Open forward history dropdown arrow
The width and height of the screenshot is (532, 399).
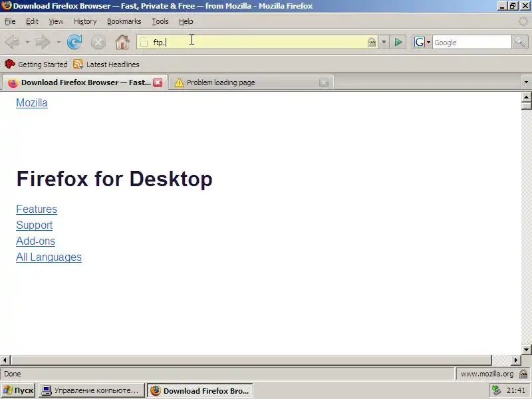pos(59,43)
